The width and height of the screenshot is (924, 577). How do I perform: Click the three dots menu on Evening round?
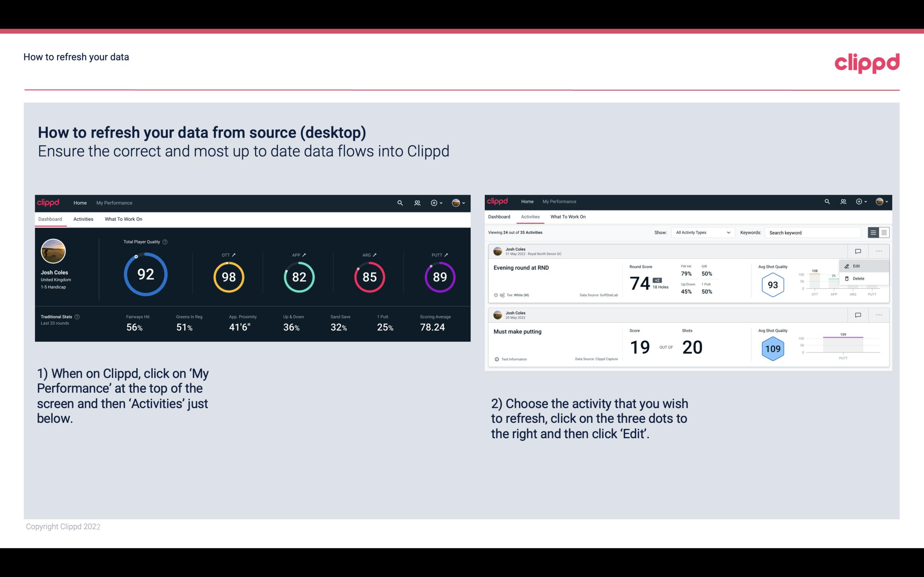coord(879,250)
